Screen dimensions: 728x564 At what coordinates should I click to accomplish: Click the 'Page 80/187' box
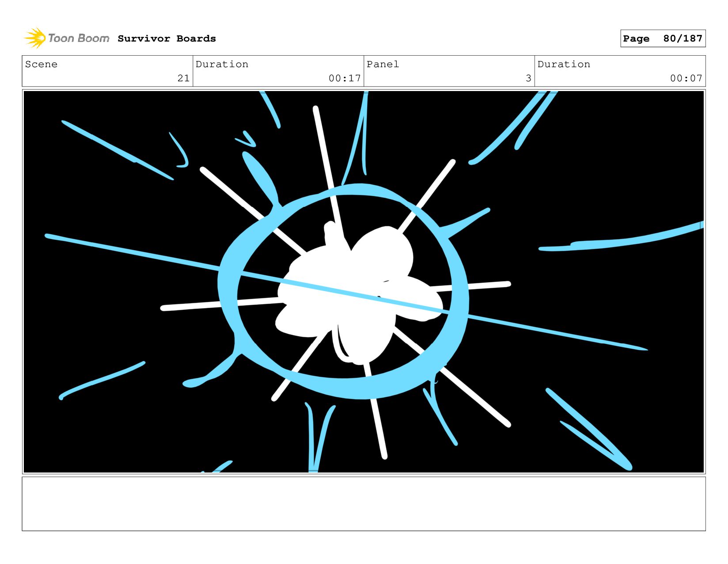663,38
